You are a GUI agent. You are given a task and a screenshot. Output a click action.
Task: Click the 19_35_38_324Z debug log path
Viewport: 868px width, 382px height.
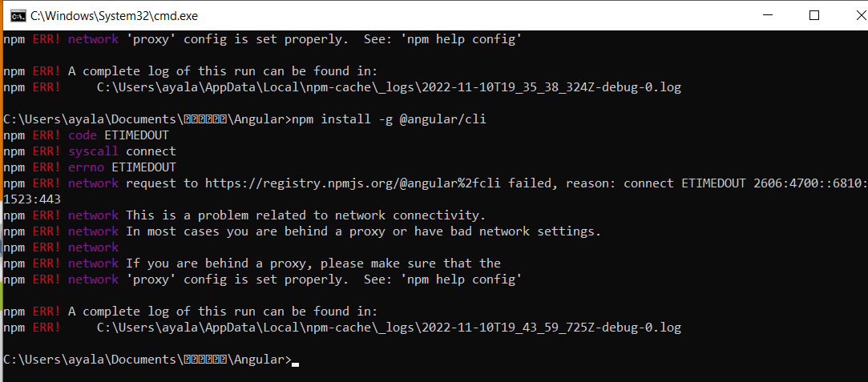[389, 87]
